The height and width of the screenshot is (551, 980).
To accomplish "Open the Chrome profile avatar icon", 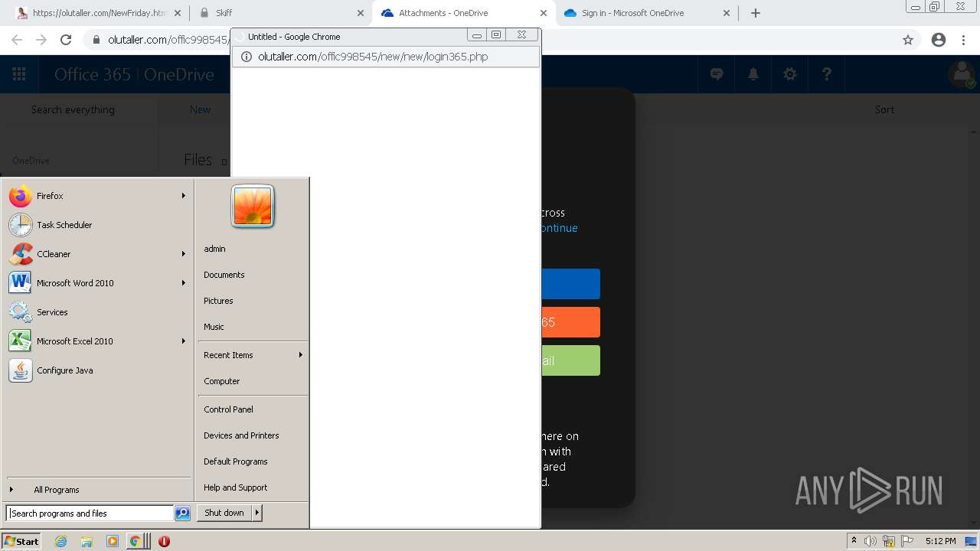I will (x=939, y=40).
